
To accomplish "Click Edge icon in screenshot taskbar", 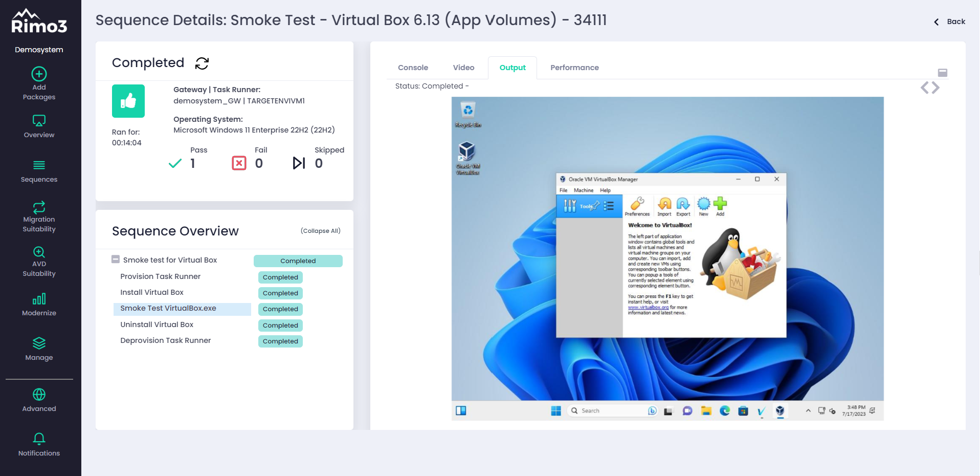I will click(725, 410).
